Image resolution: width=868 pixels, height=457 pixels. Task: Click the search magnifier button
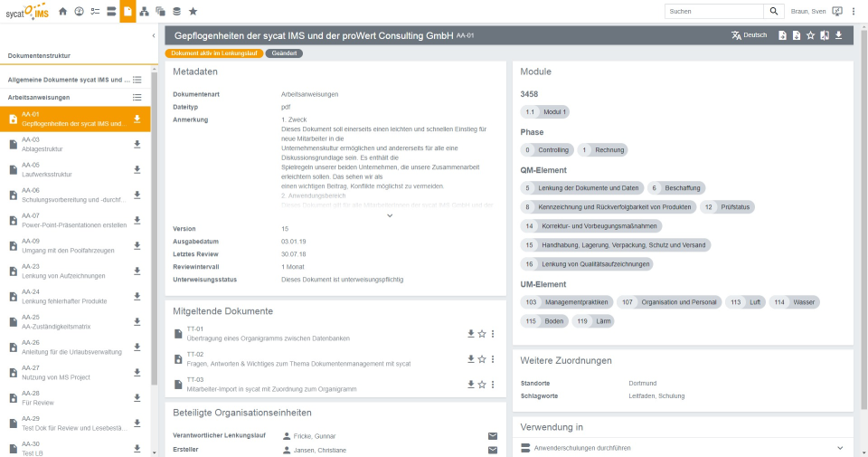tap(774, 11)
